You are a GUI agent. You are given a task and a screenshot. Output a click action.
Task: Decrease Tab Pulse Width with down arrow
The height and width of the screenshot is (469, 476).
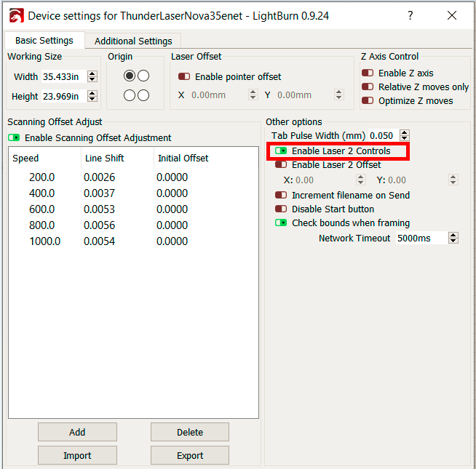click(405, 138)
